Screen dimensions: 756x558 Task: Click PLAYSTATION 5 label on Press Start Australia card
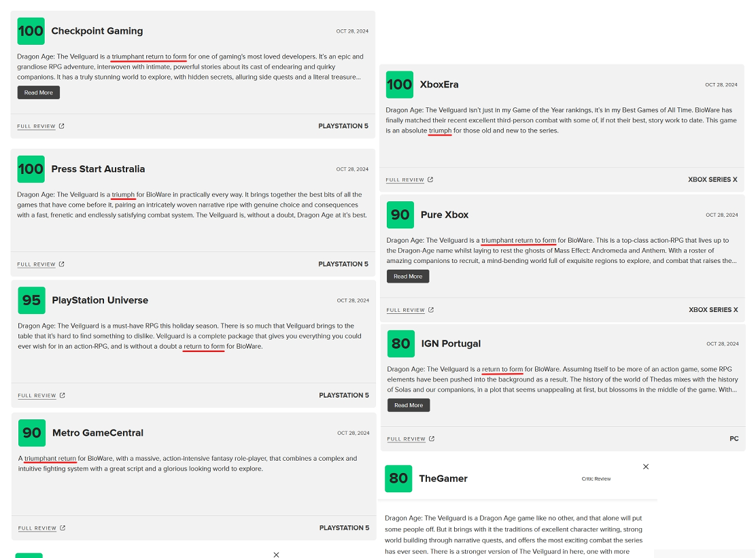coord(343,264)
